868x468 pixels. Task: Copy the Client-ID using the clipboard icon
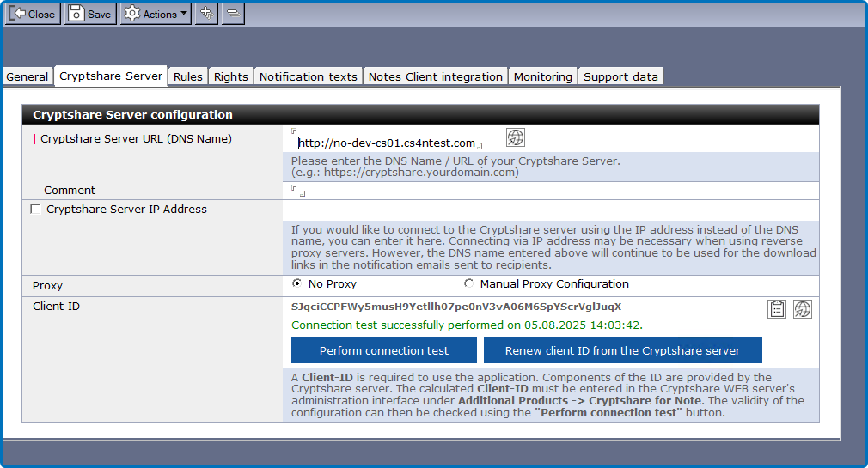[x=777, y=309]
